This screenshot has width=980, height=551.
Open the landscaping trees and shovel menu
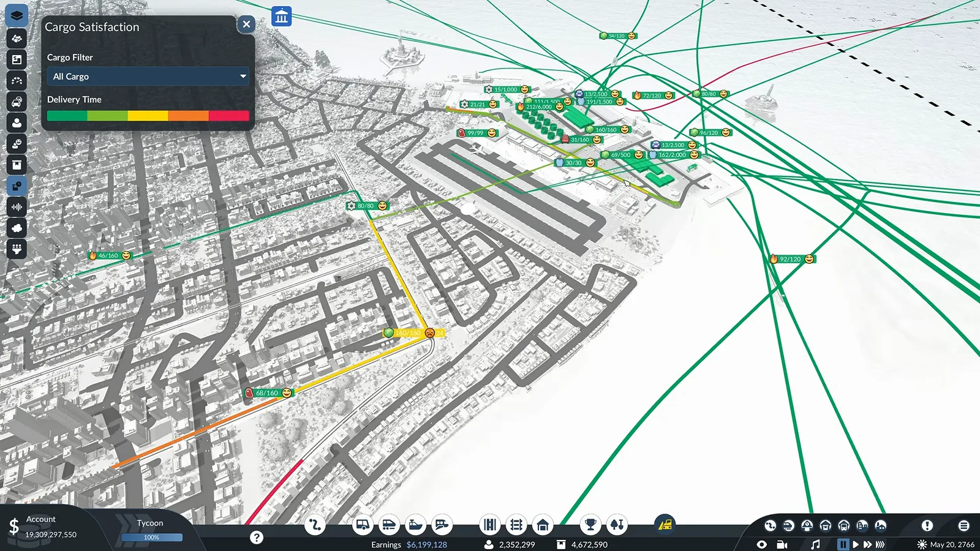pos(617,525)
